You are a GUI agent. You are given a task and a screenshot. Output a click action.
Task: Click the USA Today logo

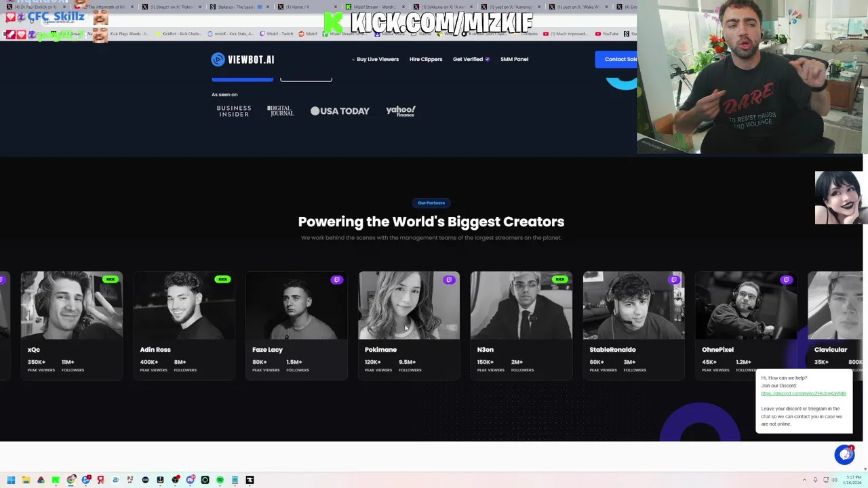[340, 111]
